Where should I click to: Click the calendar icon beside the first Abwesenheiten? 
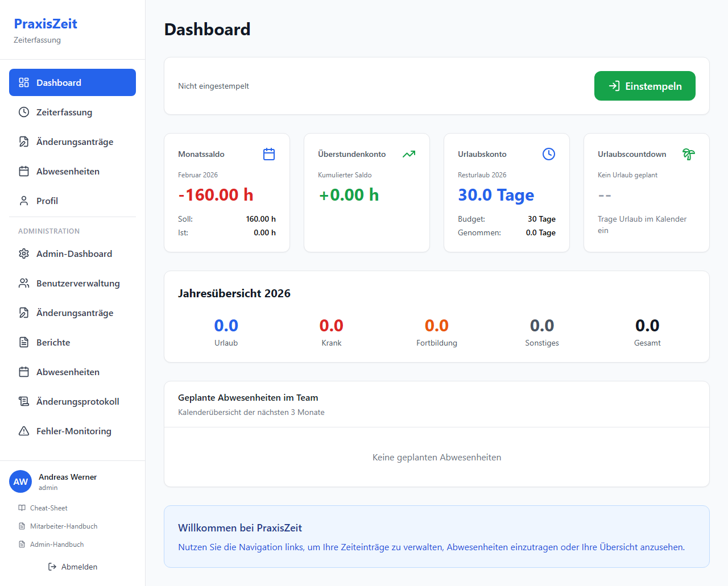[x=24, y=171]
